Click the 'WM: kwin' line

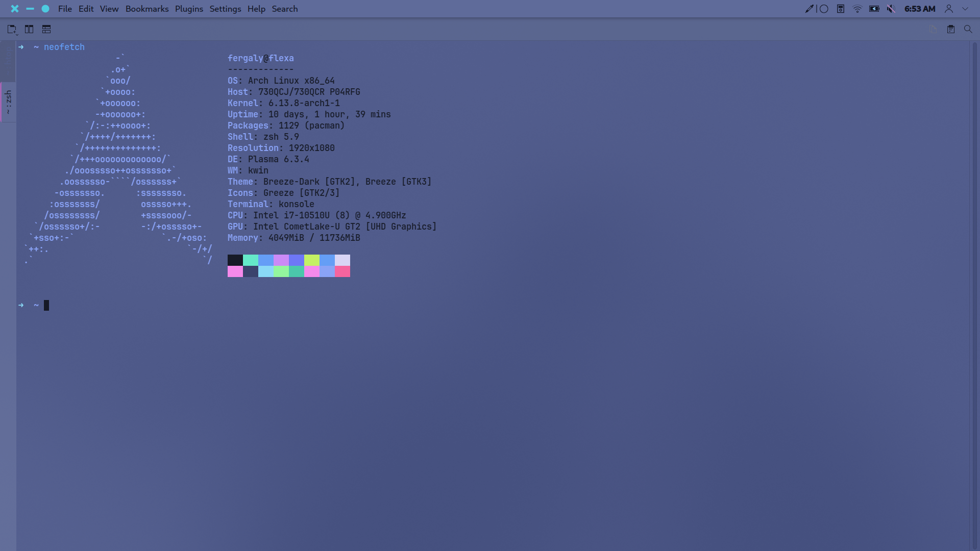(248, 170)
